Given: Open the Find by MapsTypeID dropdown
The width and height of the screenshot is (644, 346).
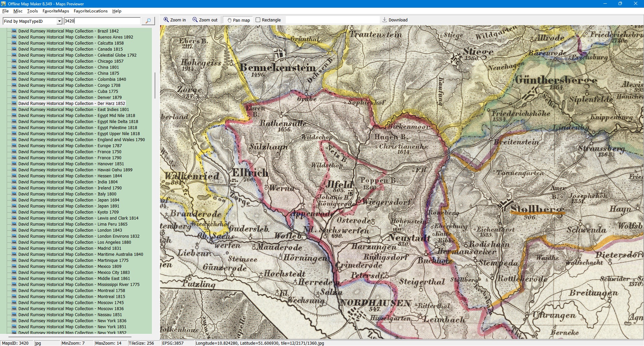Looking at the screenshot, I should 59,21.
